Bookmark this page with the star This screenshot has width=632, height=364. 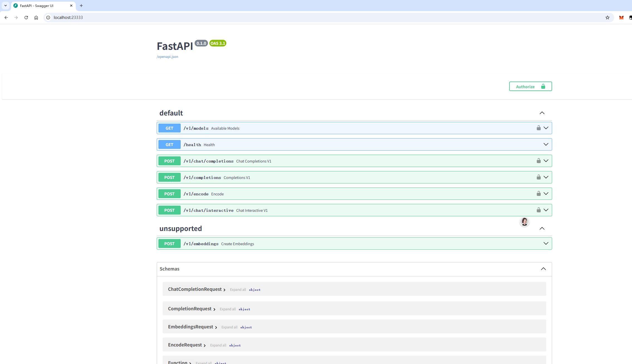coord(607,18)
